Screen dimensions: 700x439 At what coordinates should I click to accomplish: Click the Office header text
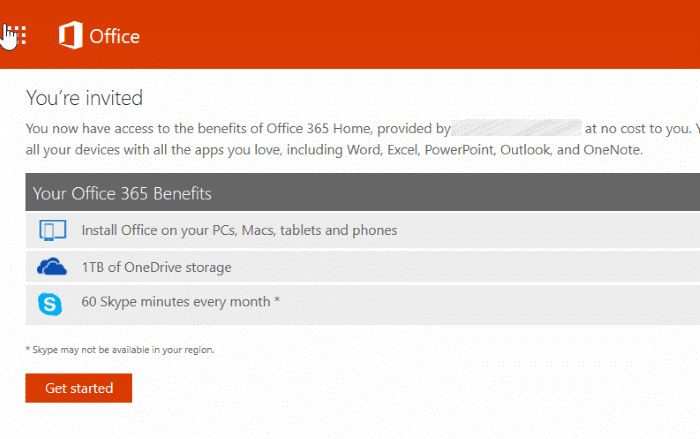115,36
